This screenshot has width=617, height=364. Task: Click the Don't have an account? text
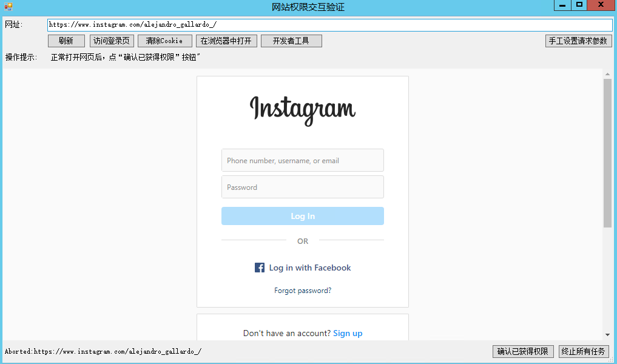pos(287,333)
